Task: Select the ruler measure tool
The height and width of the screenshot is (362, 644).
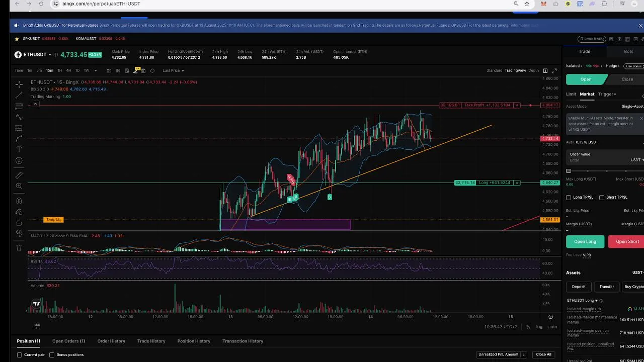Action: pyautogui.click(x=19, y=175)
